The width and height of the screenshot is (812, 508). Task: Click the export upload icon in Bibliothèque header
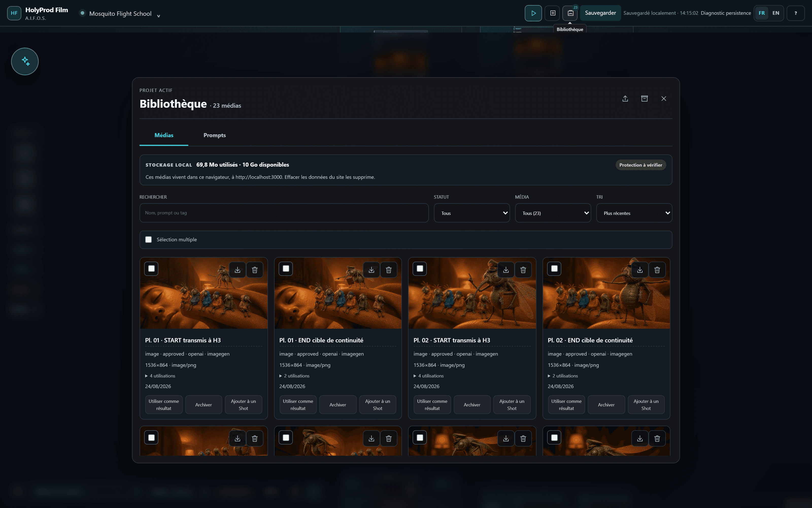[x=625, y=99]
